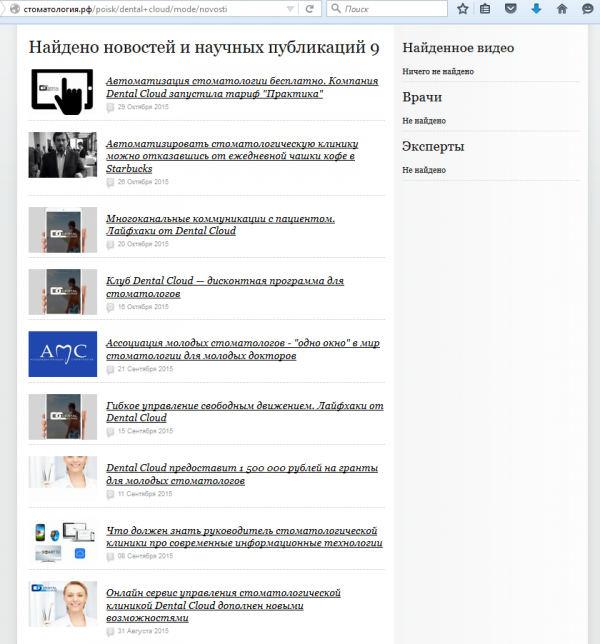The image size is (600, 644).
Task: Click the date 31 Августа 2015
Action: [x=143, y=631]
